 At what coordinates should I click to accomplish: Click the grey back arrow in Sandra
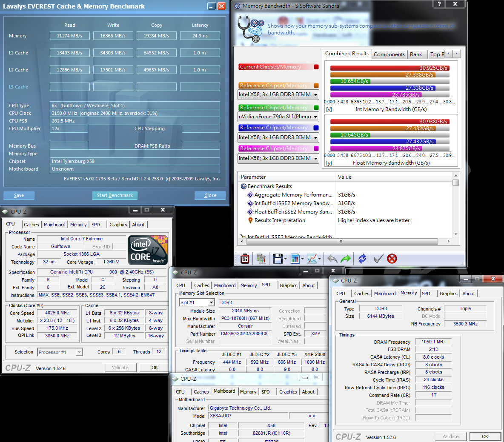pyautogui.click(x=332, y=259)
